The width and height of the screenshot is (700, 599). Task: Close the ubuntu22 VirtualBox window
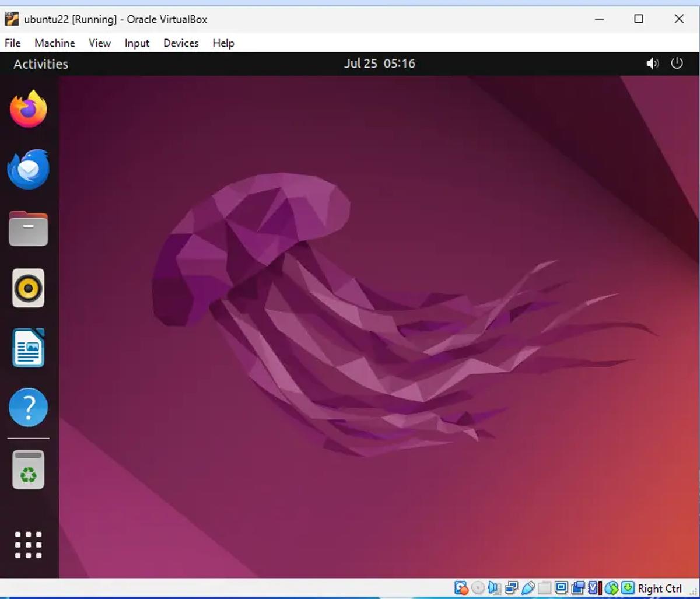[679, 19]
